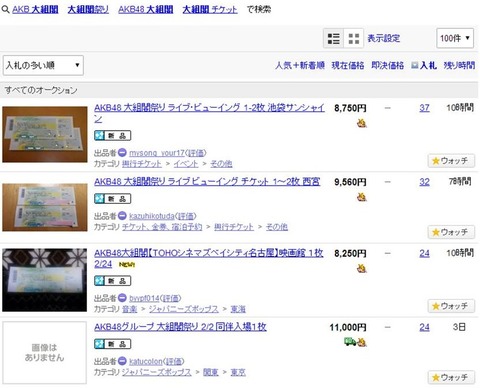The height and width of the screenshot is (388, 480).
Task: Click the sort indicator icon beside 入札
Action: 414,65
